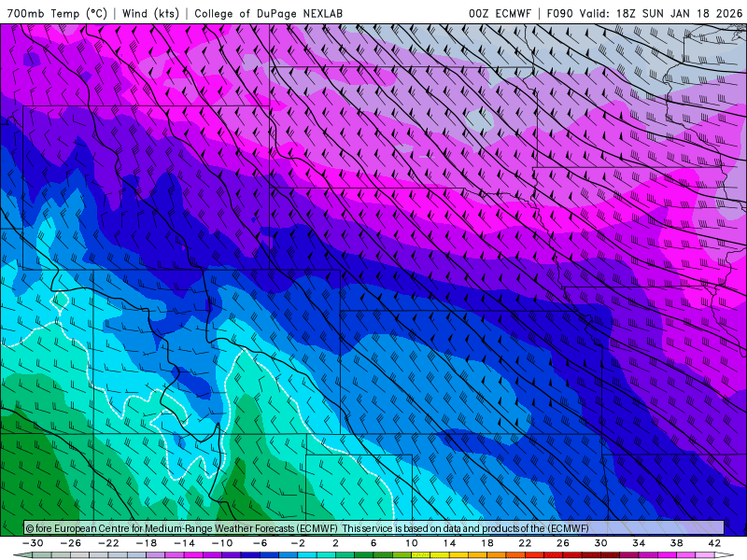Click the '42' color scale label
747x560 pixels.
point(714,543)
